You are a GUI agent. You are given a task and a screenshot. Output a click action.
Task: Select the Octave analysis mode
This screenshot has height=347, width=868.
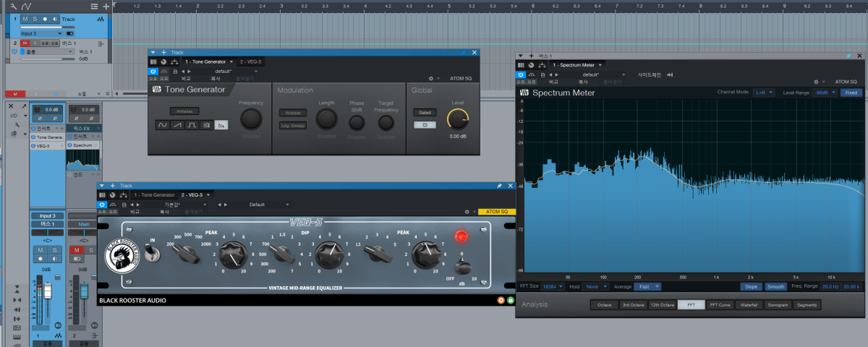pyautogui.click(x=604, y=305)
